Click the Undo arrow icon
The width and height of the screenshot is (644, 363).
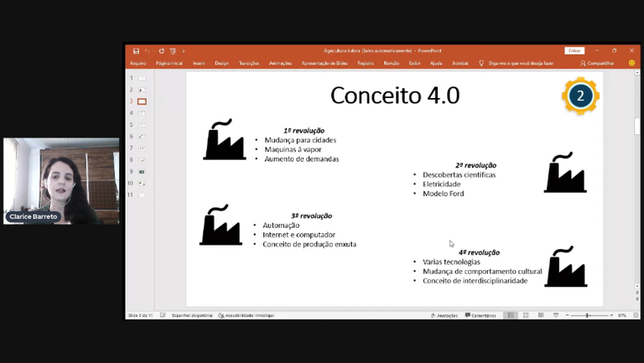[x=148, y=51]
